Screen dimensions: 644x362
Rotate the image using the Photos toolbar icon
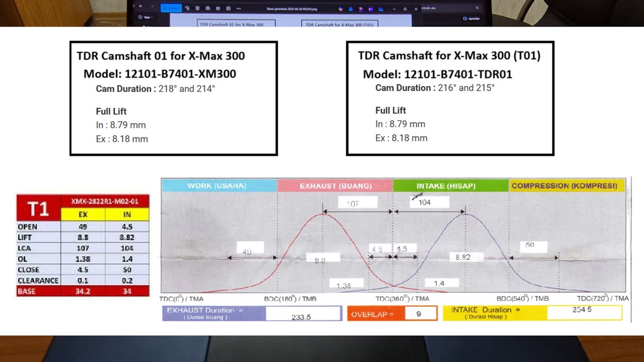187,8
